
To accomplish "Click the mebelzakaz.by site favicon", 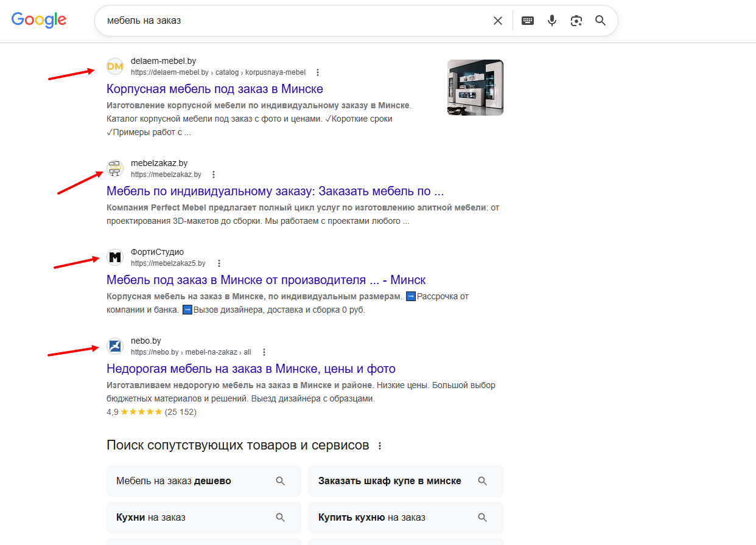I will pos(115,168).
